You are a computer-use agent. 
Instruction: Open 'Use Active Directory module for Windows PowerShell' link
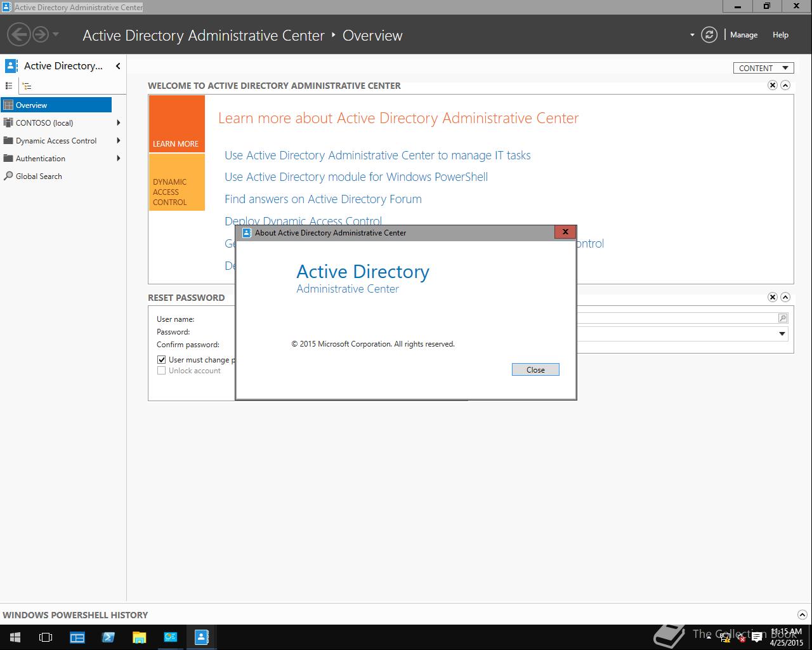click(x=356, y=177)
